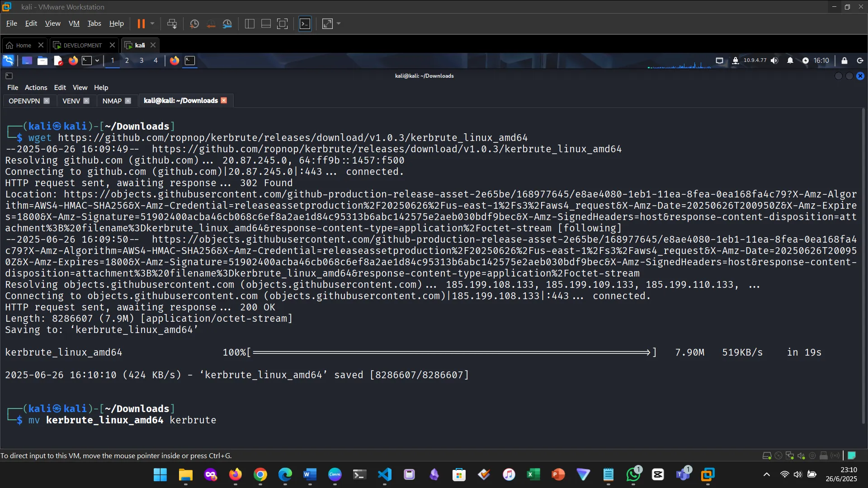
Task: Click the VPN lock icon showing 10.9.4.77
Action: 736,60
